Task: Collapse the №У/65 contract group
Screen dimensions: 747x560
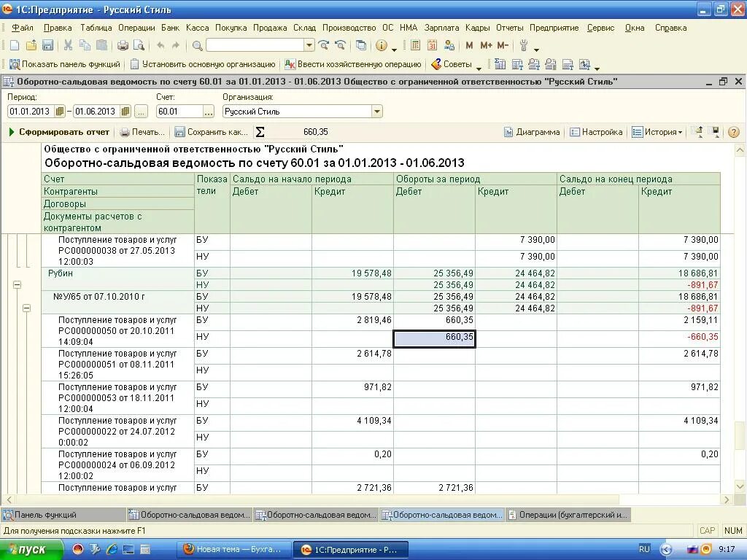Action: coord(27,308)
